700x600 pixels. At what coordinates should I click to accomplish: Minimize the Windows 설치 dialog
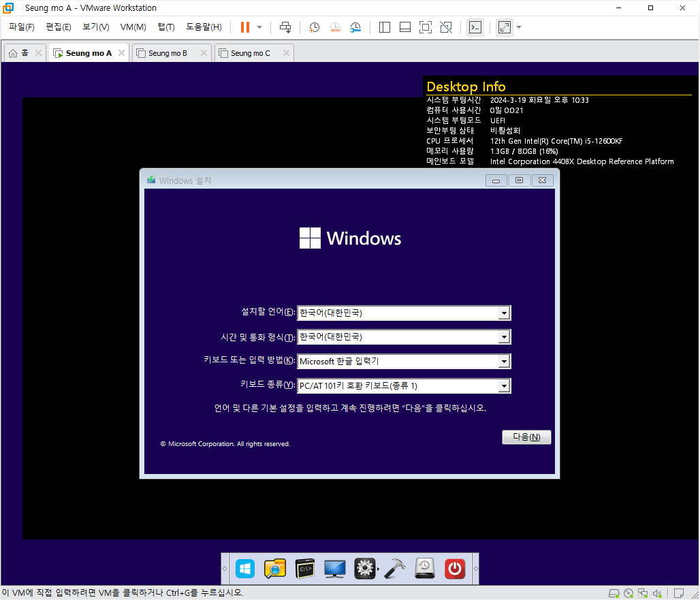[x=496, y=180]
